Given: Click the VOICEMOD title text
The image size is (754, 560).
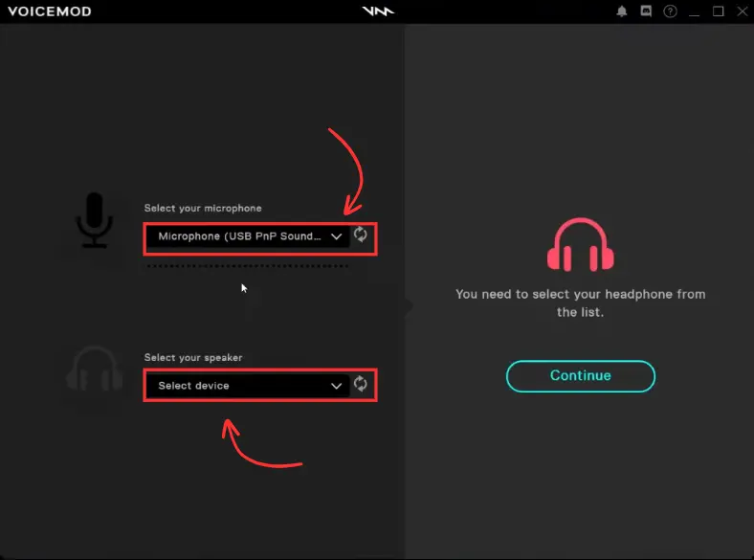Looking at the screenshot, I should 50,11.
